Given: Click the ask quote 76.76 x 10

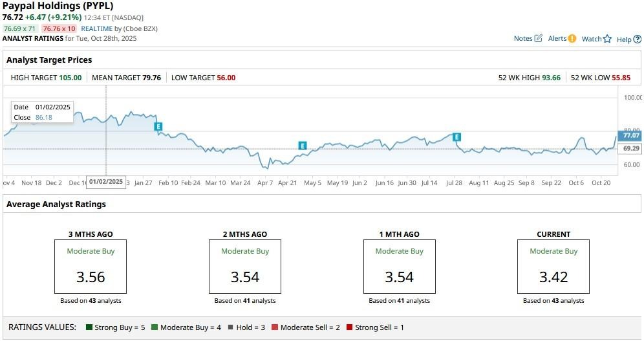Looking at the screenshot, I should [59, 28].
